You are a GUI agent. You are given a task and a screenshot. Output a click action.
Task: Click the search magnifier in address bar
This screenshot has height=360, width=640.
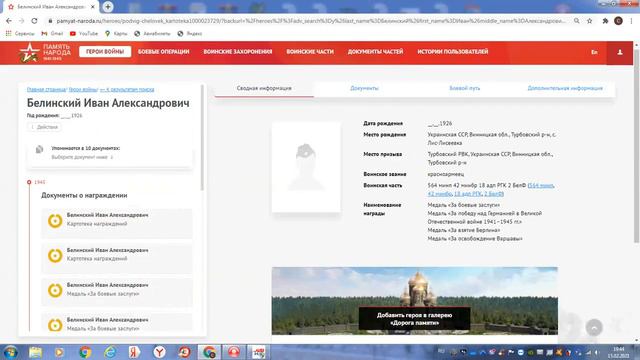click(576, 21)
